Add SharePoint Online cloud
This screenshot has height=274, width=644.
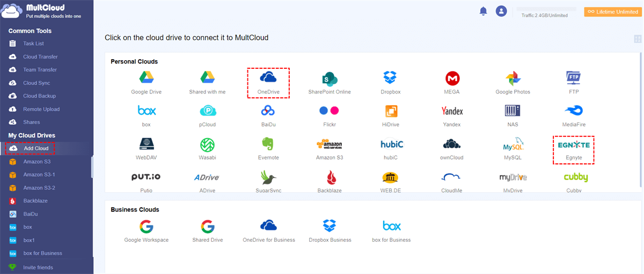[x=330, y=83]
